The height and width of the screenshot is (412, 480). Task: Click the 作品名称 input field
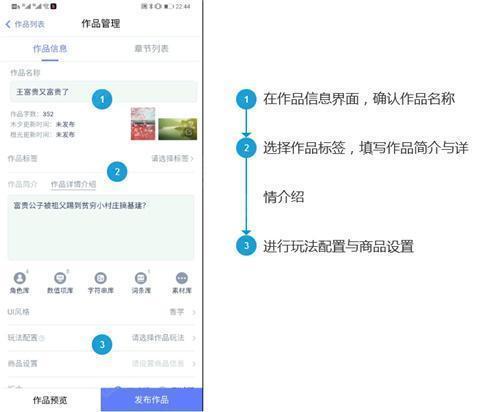pos(103,92)
